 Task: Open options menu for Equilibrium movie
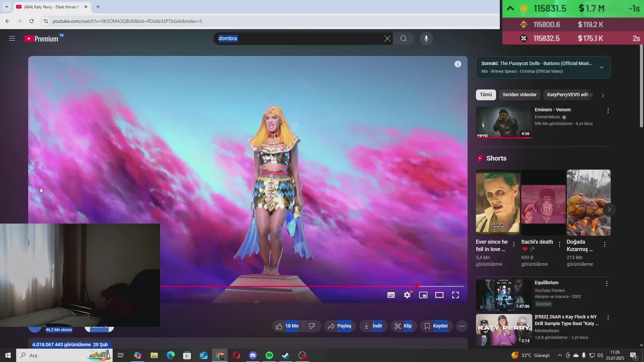(607, 284)
